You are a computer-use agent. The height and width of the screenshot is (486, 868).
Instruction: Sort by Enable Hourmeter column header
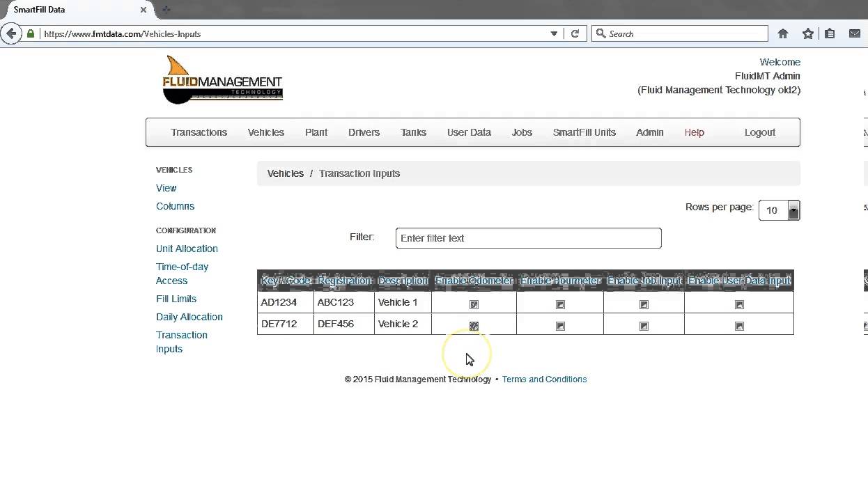point(560,281)
